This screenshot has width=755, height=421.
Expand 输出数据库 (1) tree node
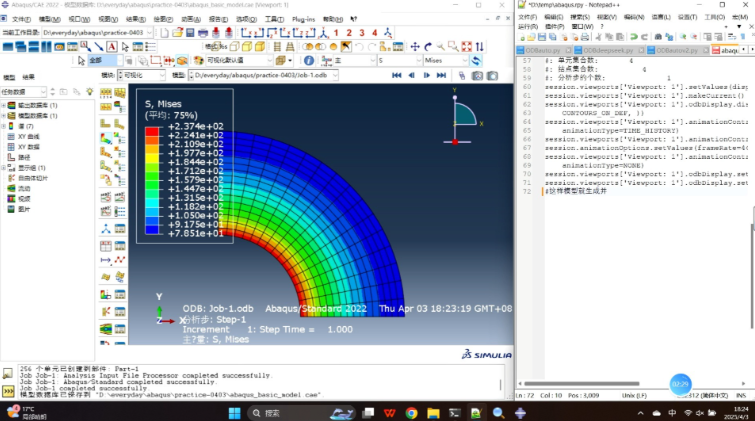pyautogui.click(x=3, y=105)
